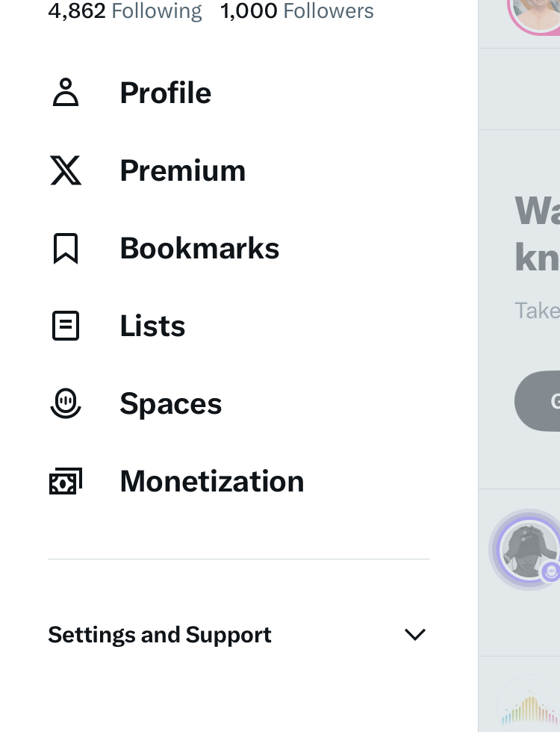Viewport: 560px width, 732px height.
Task: Select the Monetization menu entry
Action: tap(212, 481)
